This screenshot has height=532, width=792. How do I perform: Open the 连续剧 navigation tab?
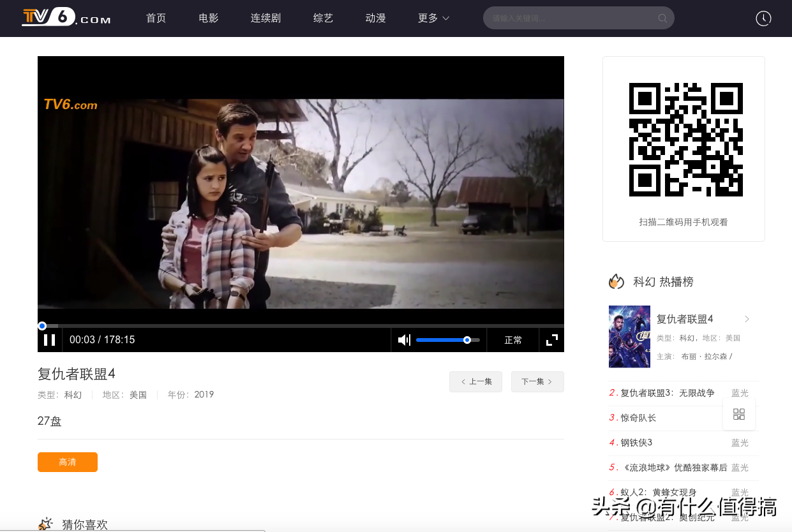265,18
